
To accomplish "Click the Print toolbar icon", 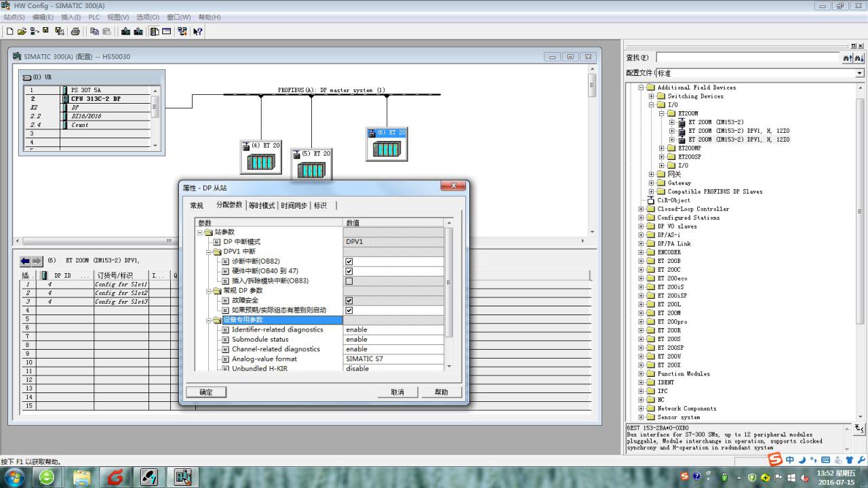I will click(x=75, y=31).
